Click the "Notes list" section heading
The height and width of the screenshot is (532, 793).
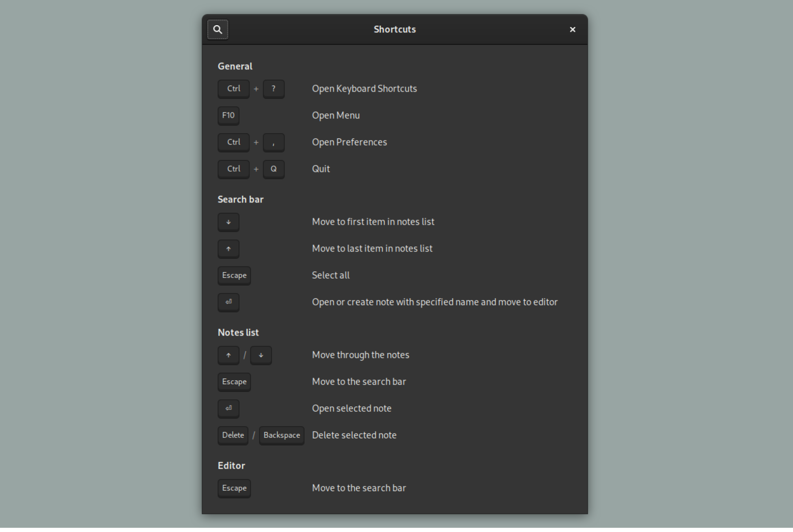238,333
